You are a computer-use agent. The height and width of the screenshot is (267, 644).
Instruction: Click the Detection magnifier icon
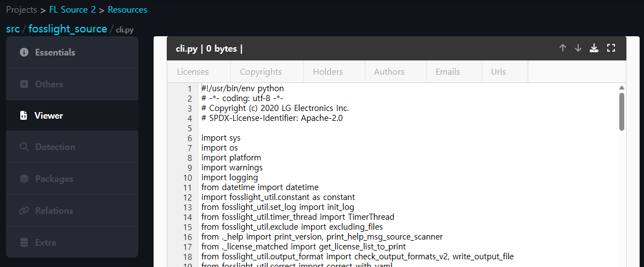[24, 147]
